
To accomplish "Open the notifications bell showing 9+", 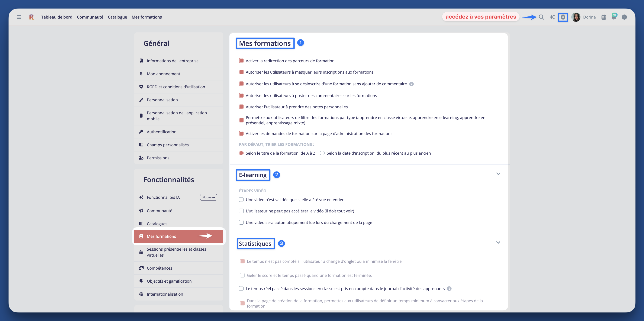I will click(x=614, y=17).
